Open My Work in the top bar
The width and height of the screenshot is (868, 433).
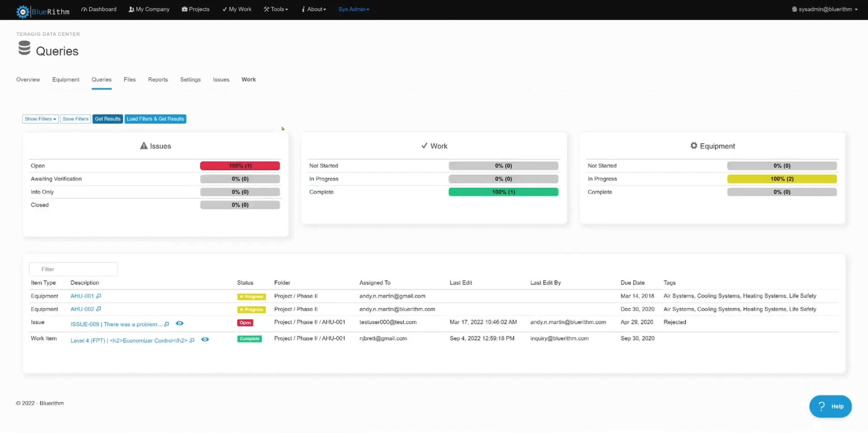point(236,9)
